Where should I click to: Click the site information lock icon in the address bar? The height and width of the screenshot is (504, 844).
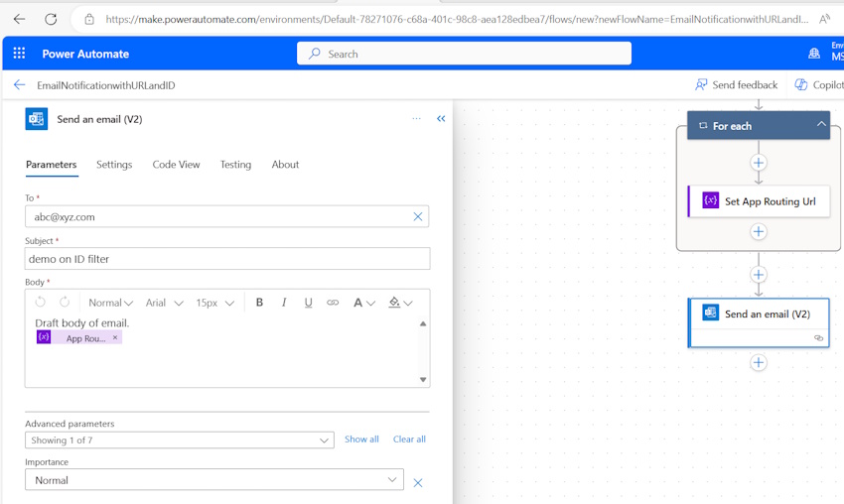(89, 20)
